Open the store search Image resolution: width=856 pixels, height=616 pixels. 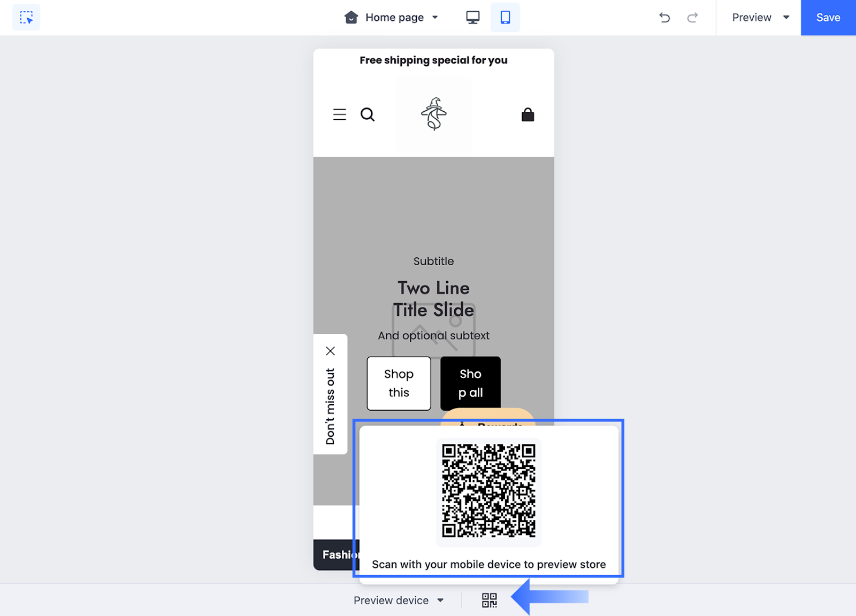368,114
